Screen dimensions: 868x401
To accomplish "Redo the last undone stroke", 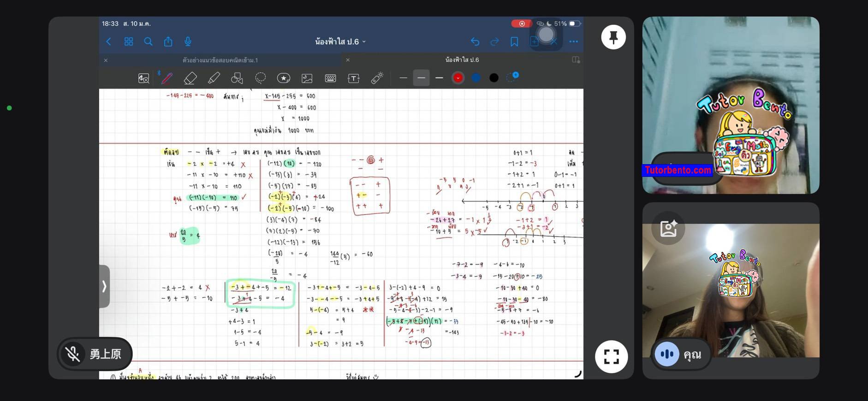I will tap(494, 41).
